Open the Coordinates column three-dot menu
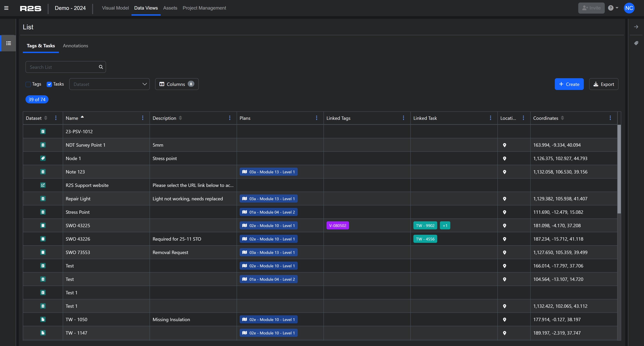 [610, 118]
